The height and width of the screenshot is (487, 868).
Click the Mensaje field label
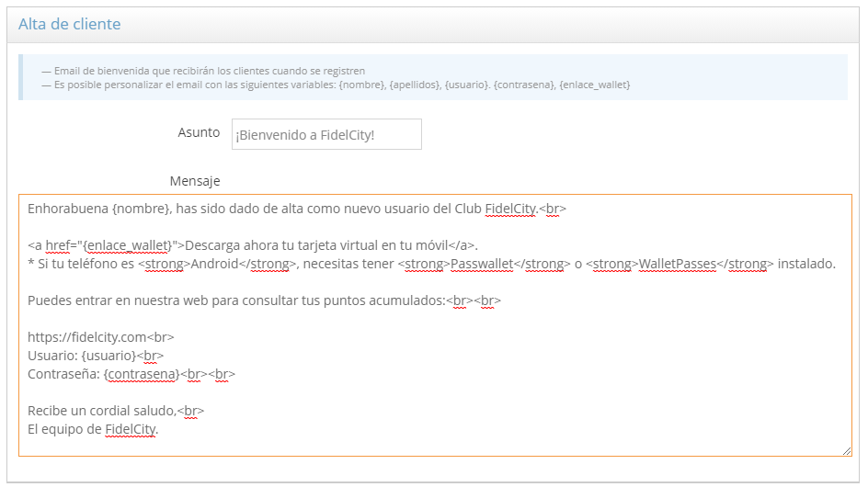(195, 181)
